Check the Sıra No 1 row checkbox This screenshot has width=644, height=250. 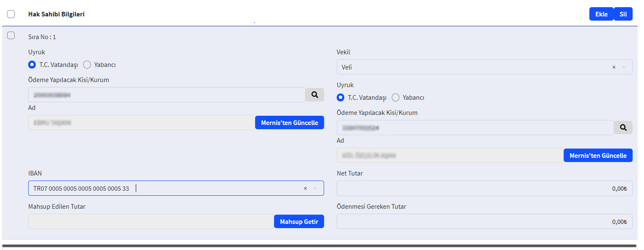click(x=11, y=35)
